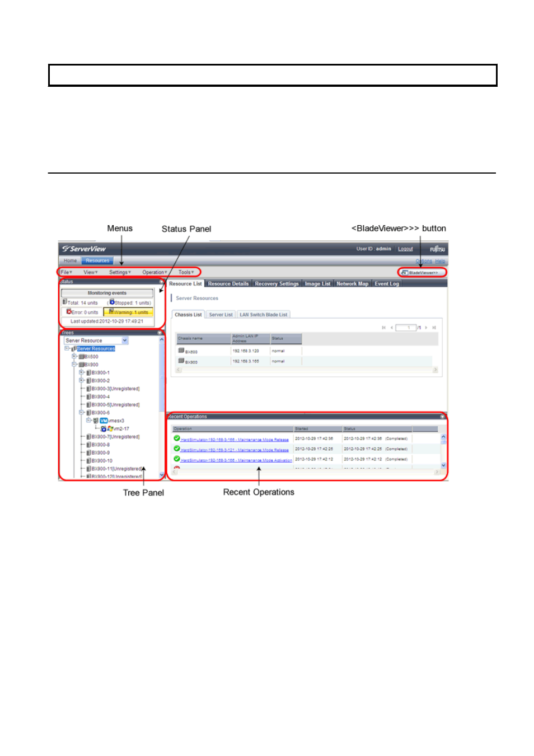Select BX900-8 in the tree
The height and width of the screenshot is (756, 534).
click(x=101, y=445)
